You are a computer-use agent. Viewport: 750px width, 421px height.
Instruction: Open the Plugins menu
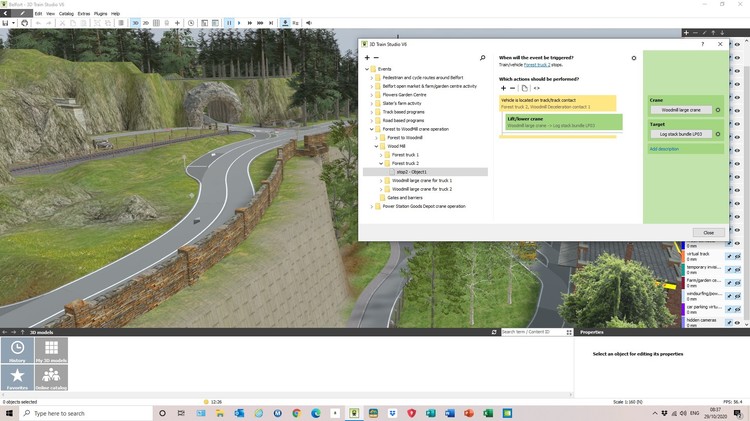coord(100,13)
